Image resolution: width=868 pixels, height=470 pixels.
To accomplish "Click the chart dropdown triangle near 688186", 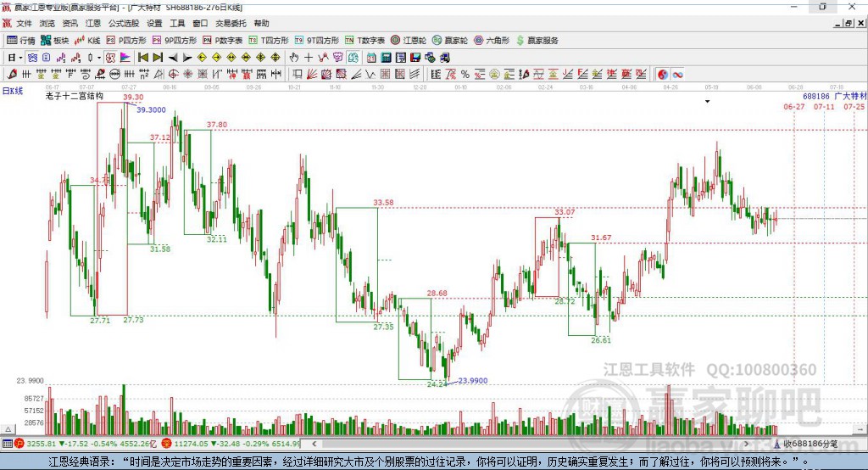I will [707, 102].
